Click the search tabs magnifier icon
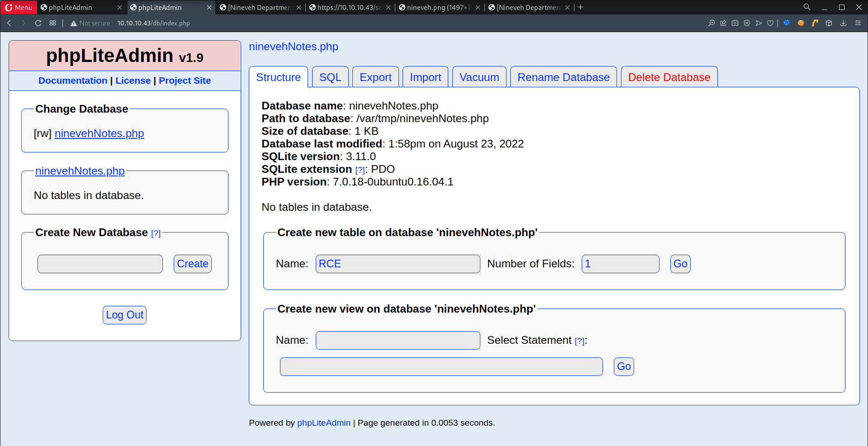868x446 pixels. tap(807, 7)
